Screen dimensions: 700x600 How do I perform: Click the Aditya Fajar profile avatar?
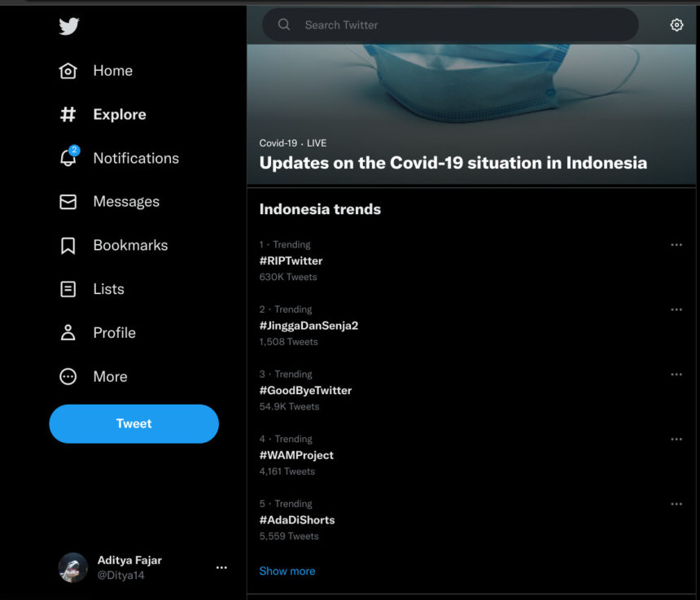coord(73,567)
